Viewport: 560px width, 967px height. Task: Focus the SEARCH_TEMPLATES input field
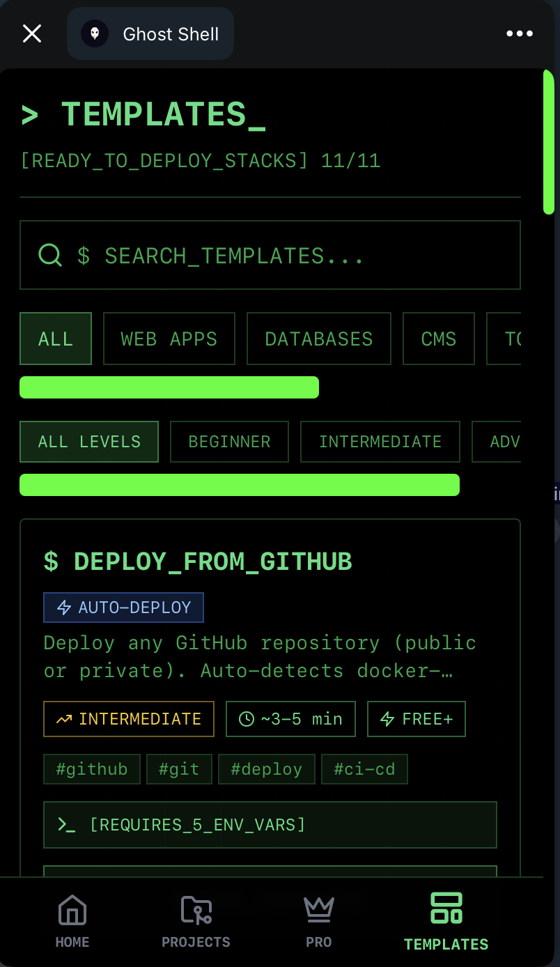point(270,255)
